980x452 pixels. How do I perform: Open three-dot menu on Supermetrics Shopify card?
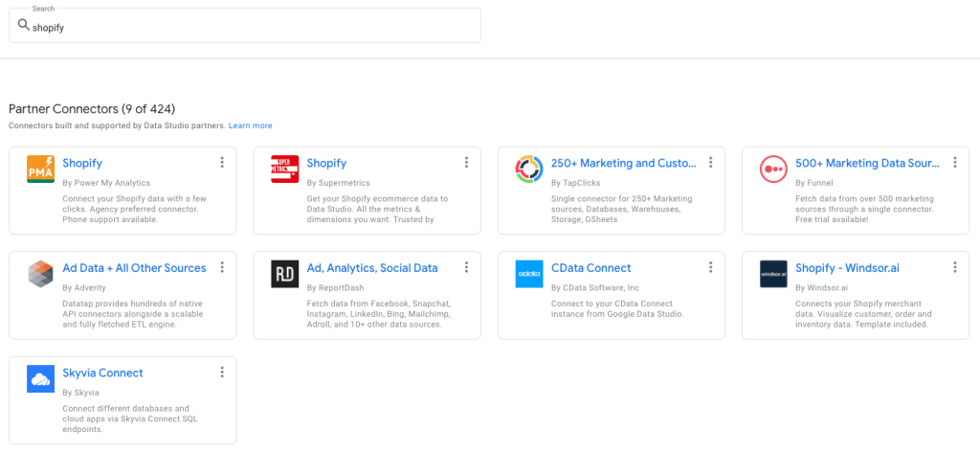(x=466, y=163)
